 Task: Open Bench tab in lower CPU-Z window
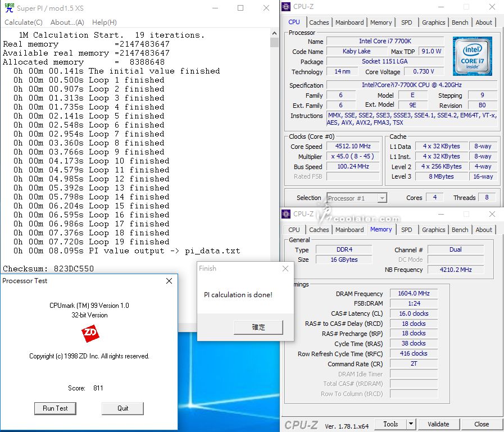pyautogui.click(x=460, y=230)
